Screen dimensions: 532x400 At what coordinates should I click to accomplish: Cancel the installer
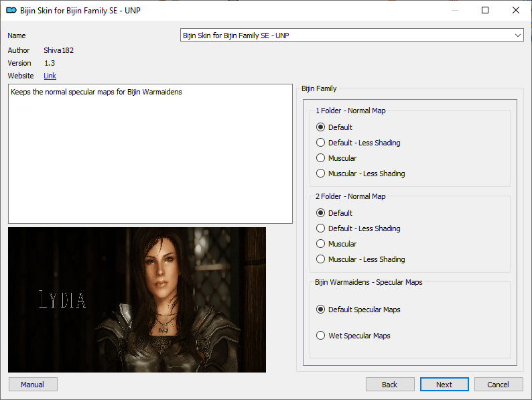498,385
